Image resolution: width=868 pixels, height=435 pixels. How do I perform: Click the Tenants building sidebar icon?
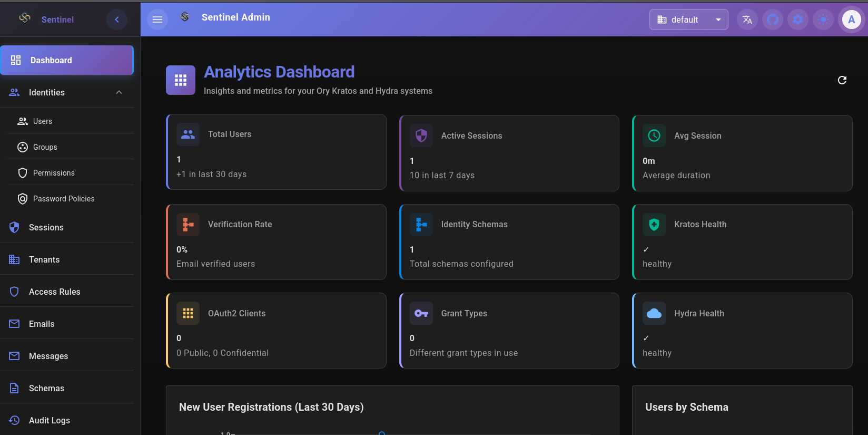14,259
